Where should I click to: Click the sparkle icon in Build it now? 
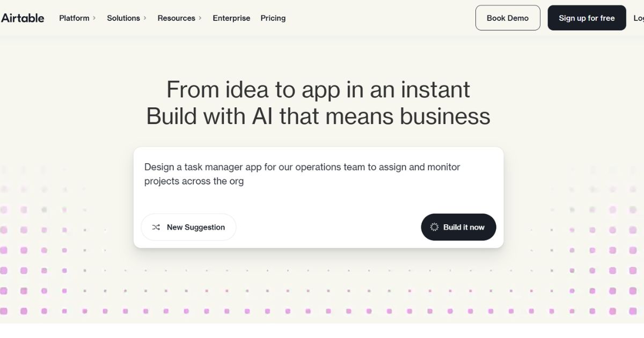pyautogui.click(x=435, y=227)
